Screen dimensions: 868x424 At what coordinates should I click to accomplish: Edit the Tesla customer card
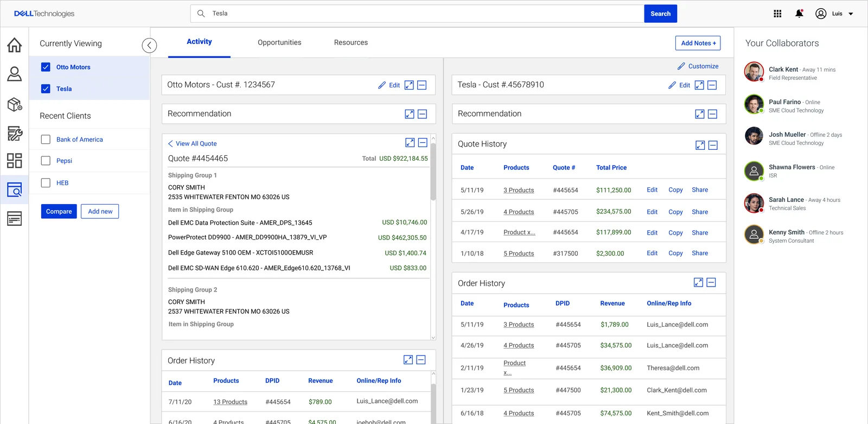coord(679,85)
